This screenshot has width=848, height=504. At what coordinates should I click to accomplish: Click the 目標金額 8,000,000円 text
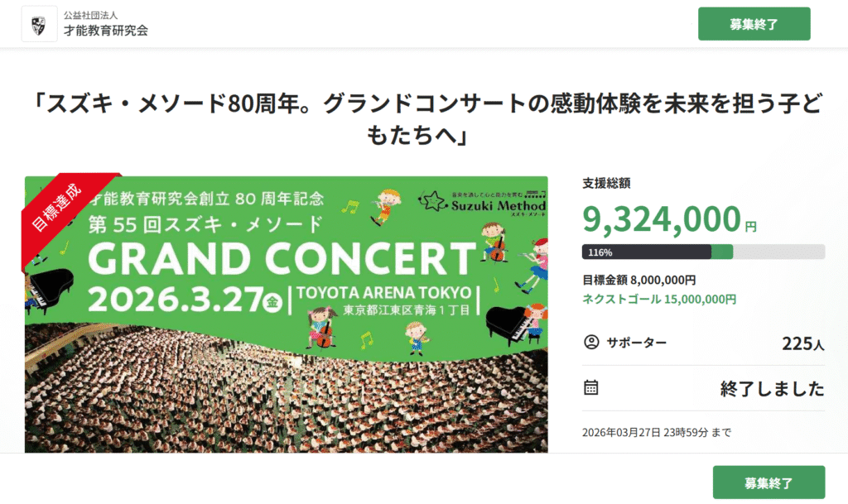(x=638, y=281)
